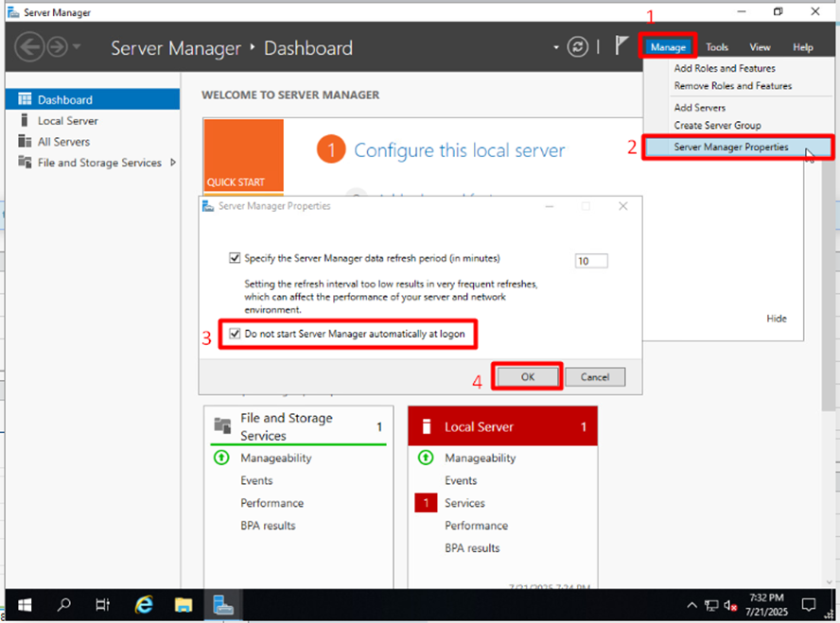Click the refresh period minutes field
This screenshot has height=623, width=840.
(x=590, y=261)
